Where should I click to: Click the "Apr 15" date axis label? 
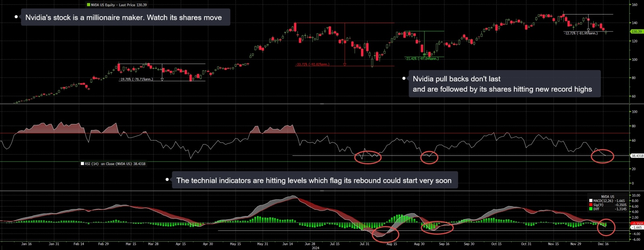(181, 244)
